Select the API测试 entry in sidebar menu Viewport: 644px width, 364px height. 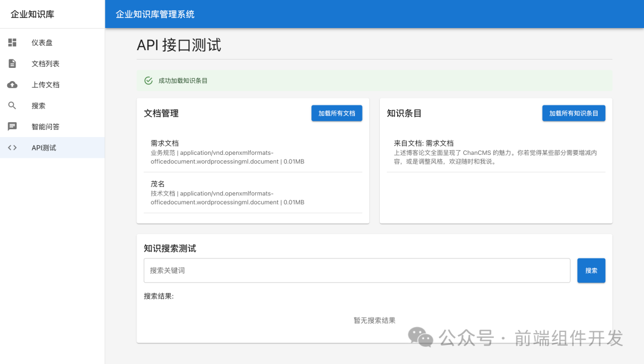tap(42, 147)
